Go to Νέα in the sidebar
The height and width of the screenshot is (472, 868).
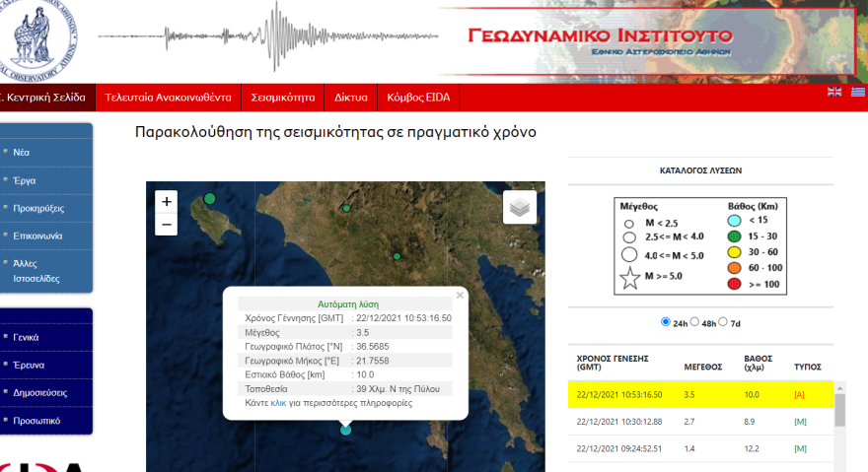point(22,153)
